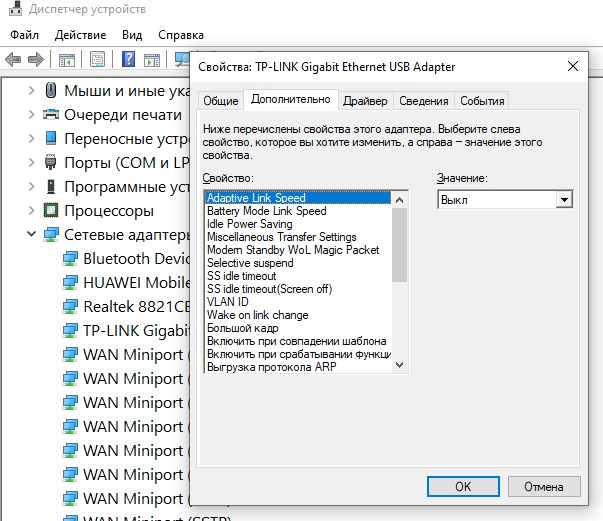The height and width of the screenshot is (521, 603).
Task: Click the Bluetooth Device adapter icon
Action: click(70, 258)
